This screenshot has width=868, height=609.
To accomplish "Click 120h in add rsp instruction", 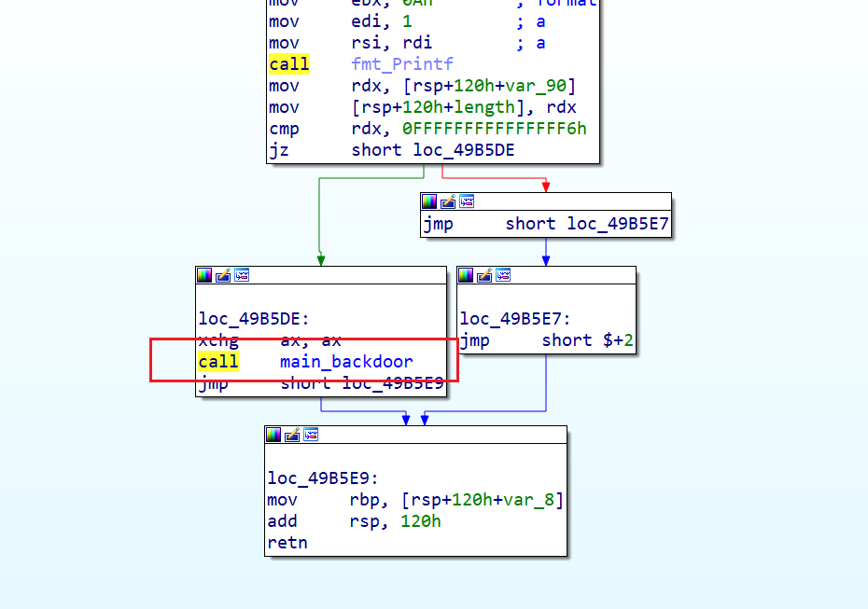I will [421, 521].
